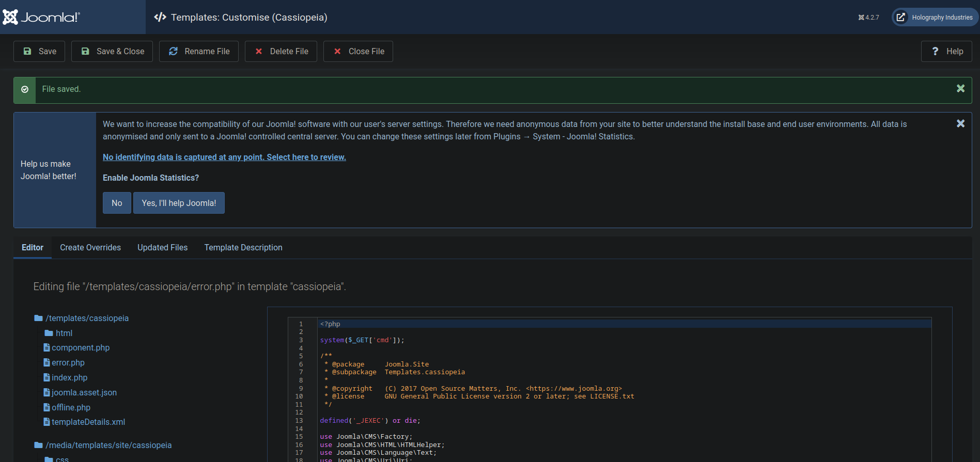This screenshot has height=462, width=980.
Task: Save the current template file
Action: click(x=39, y=51)
